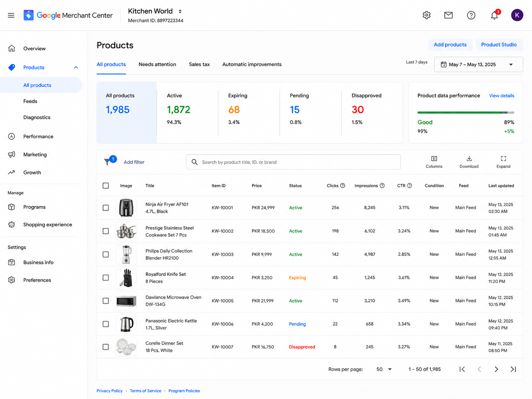
Task: Click the filter funnel icon
Action: (x=108, y=162)
